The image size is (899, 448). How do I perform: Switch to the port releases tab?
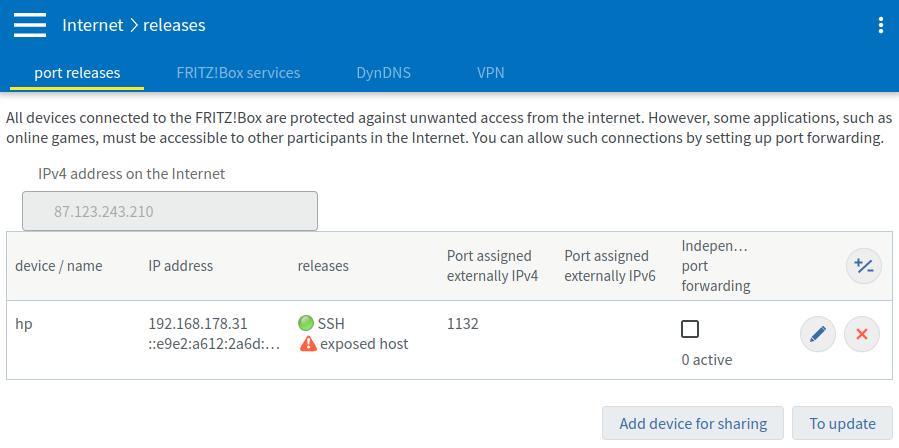tap(77, 73)
